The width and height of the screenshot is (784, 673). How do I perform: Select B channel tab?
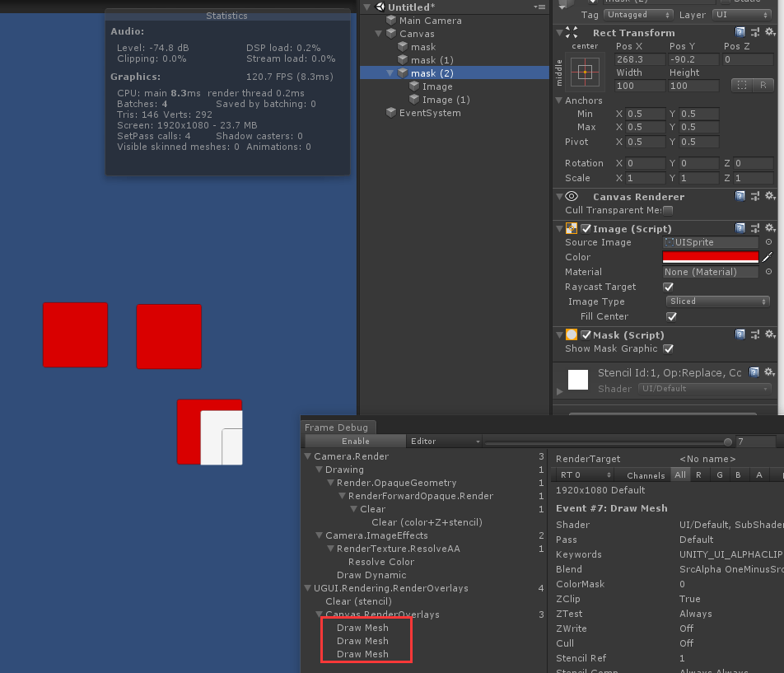[x=738, y=475]
